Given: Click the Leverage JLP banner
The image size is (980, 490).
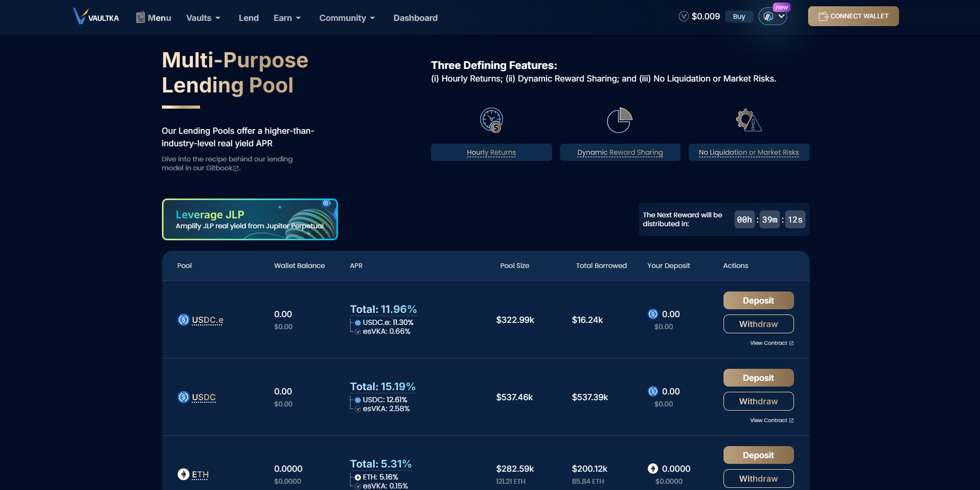Looking at the screenshot, I should (x=250, y=219).
